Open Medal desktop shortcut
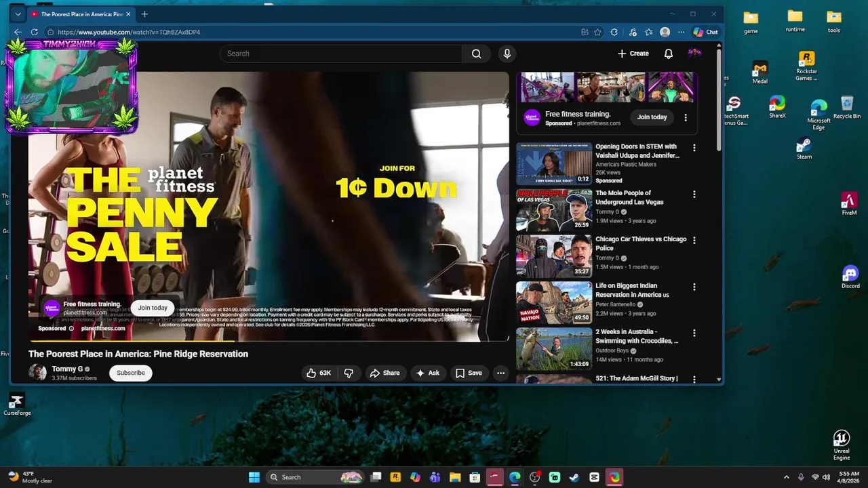Image resolution: width=868 pixels, height=488 pixels. 760,72
